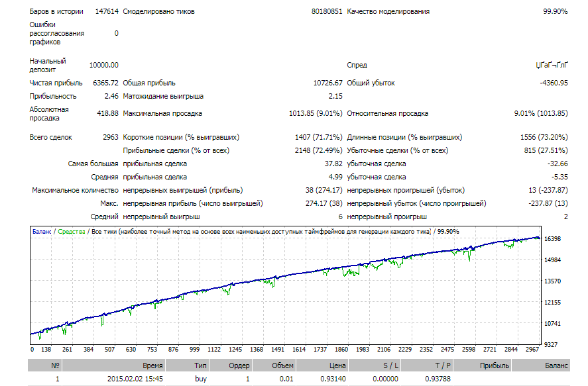Click profit trades value 2148 (72.49%)
The image size is (588, 386).
(318, 150)
